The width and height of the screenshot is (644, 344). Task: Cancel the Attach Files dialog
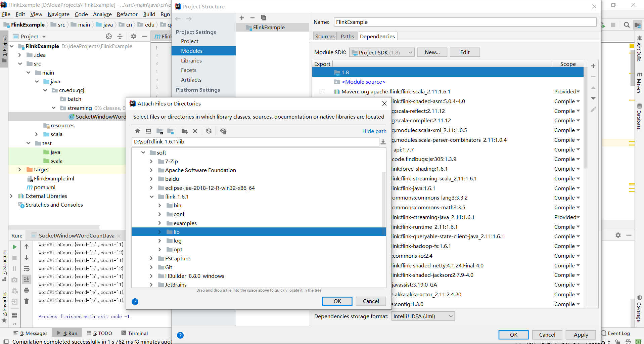371,301
